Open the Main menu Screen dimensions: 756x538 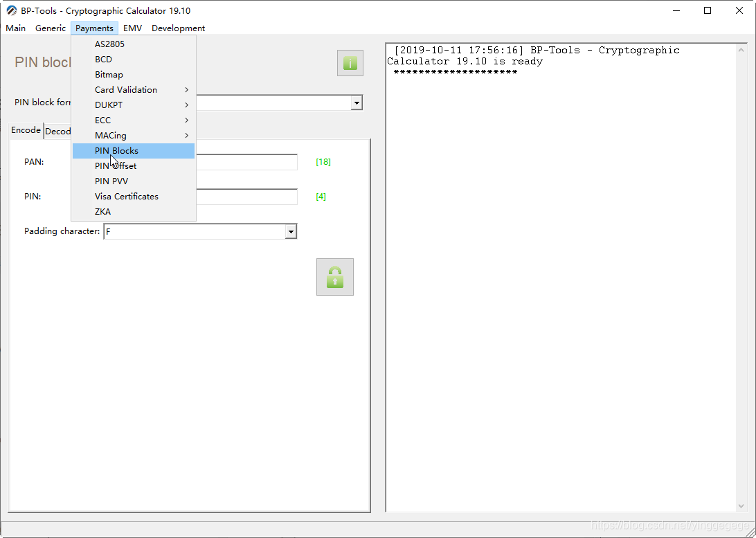[x=15, y=28]
